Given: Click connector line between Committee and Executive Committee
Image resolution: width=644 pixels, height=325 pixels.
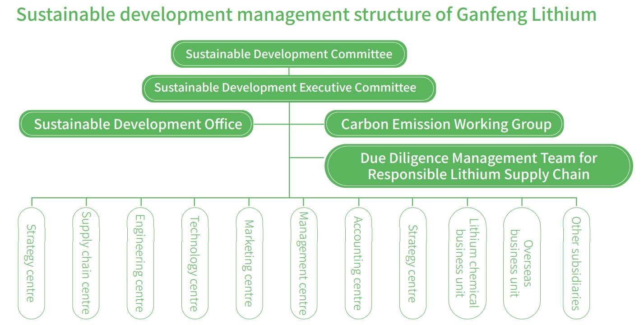Looking at the screenshot, I should pyautogui.click(x=289, y=71).
